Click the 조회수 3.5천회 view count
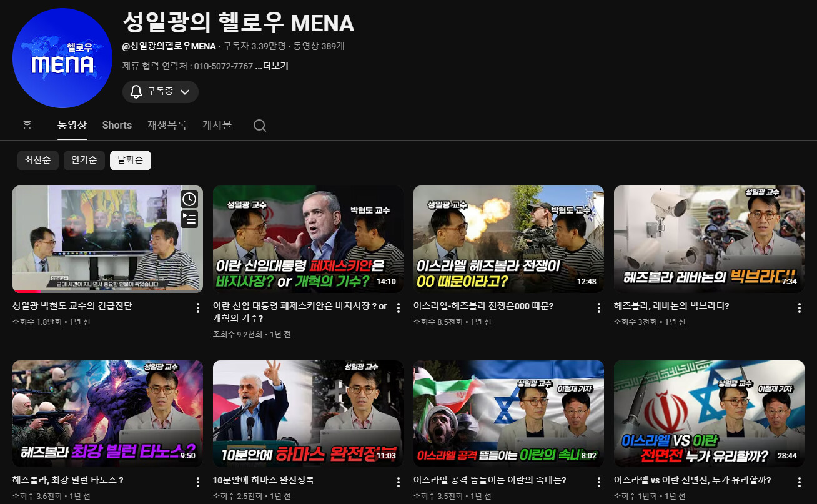The width and height of the screenshot is (817, 504). click(x=438, y=497)
